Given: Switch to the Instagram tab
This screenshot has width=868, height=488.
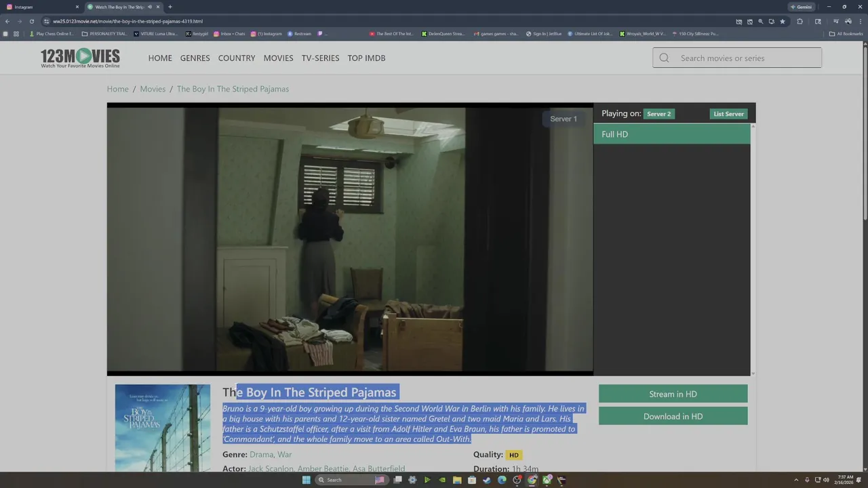Looking at the screenshot, I should 41,7.
